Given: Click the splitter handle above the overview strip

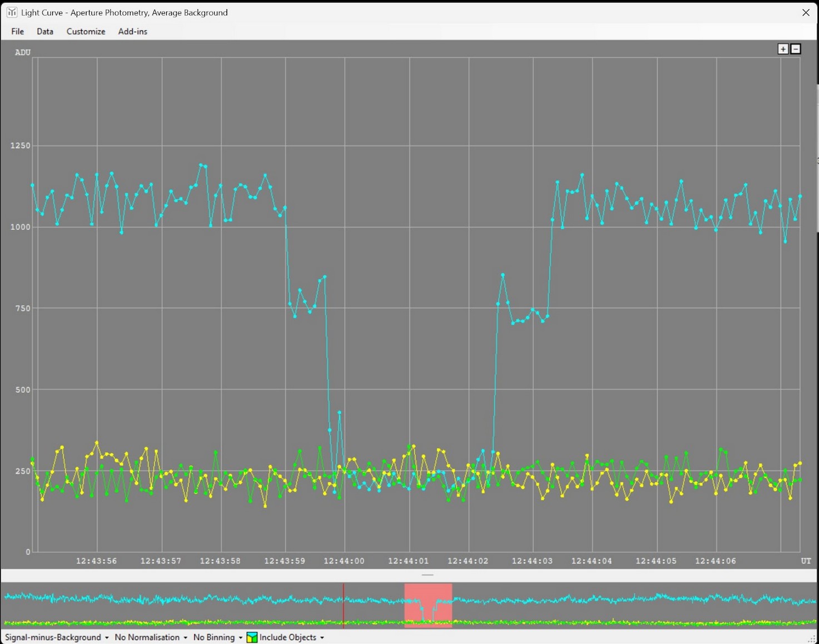Looking at the screenshot, I should pyautogui.click(x=428, y=575).
